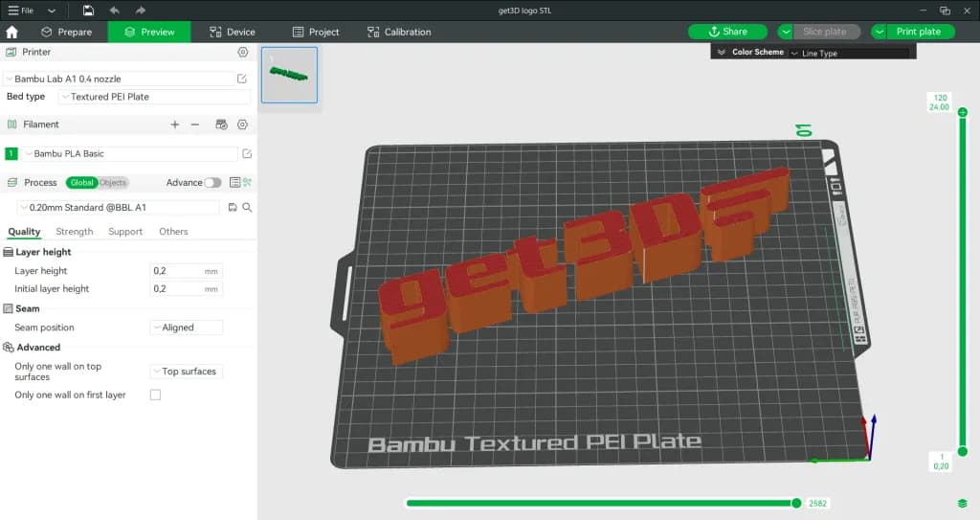Click the horizontal move slider handle
The image size is (980, 520).
click(x=796, y=503)
